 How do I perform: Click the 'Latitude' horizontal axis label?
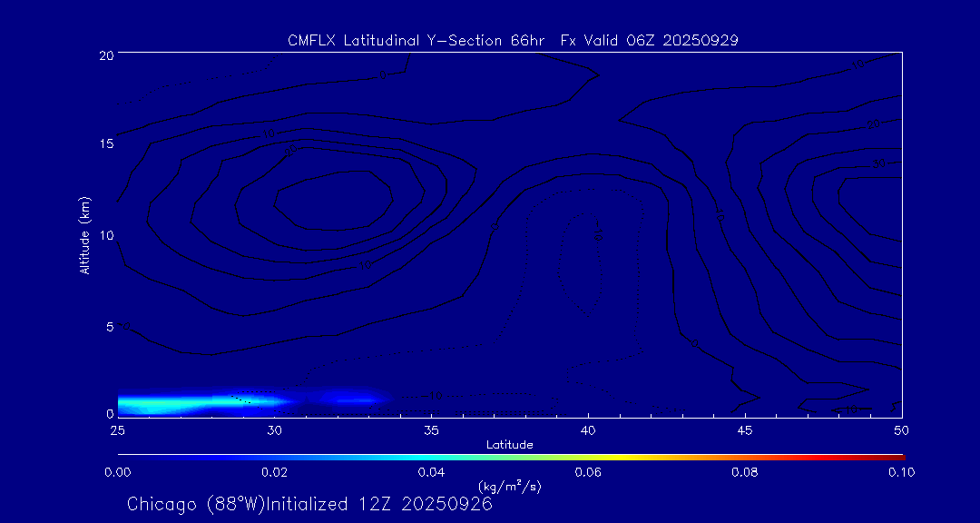pyautogui.click(x=509, y=445)
